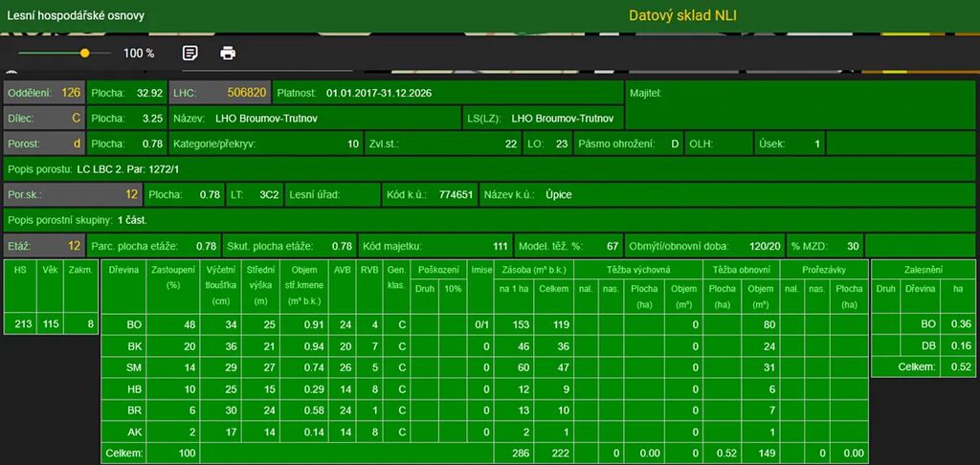Click the print icon
980x465 pixels.
point(228,53)
